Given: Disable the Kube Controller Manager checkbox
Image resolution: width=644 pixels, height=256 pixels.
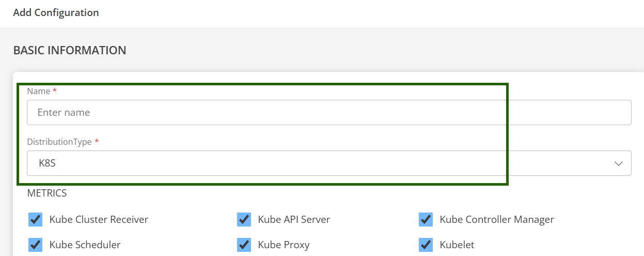Looking at the screenshot, I should 426,219.
